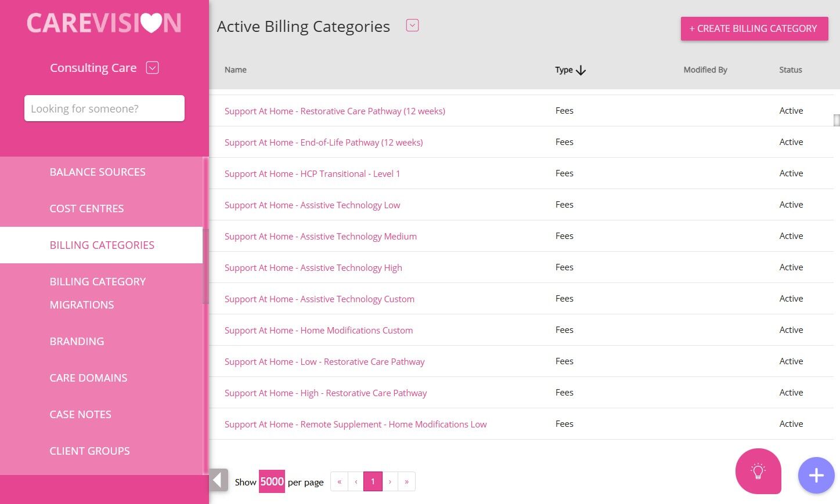840x504 pixels.
Task: Open Assistive Technology Medium billing category
Action: pyautogui.click(x=320, y=237)
